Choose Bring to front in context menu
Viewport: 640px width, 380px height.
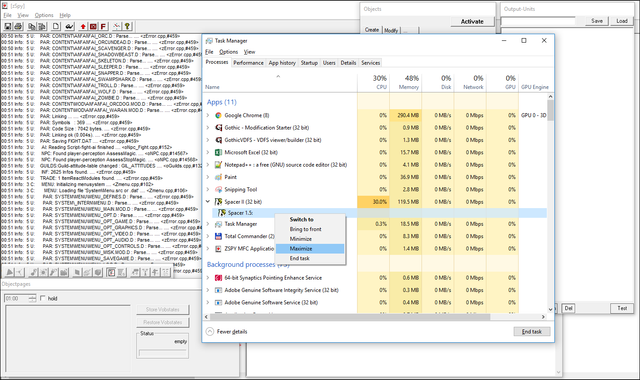(x=310, y=229)
